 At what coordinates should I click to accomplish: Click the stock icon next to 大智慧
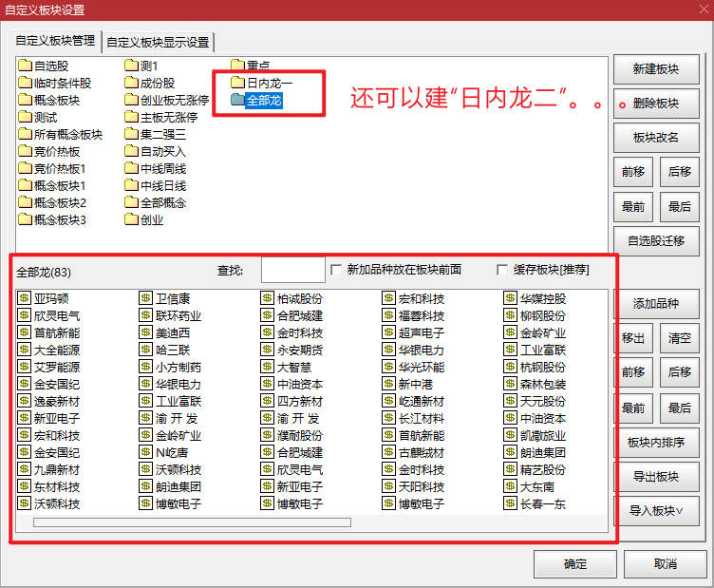[268, 367]
